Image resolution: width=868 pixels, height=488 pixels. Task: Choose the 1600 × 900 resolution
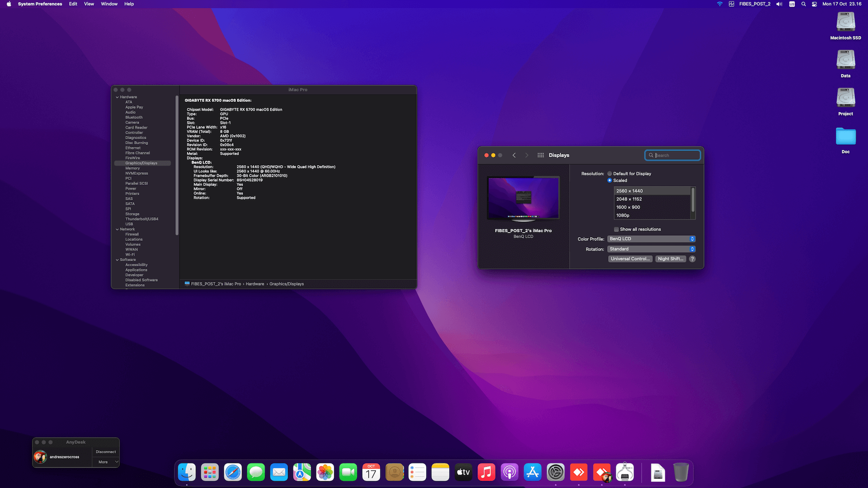(x=652, y=207)
